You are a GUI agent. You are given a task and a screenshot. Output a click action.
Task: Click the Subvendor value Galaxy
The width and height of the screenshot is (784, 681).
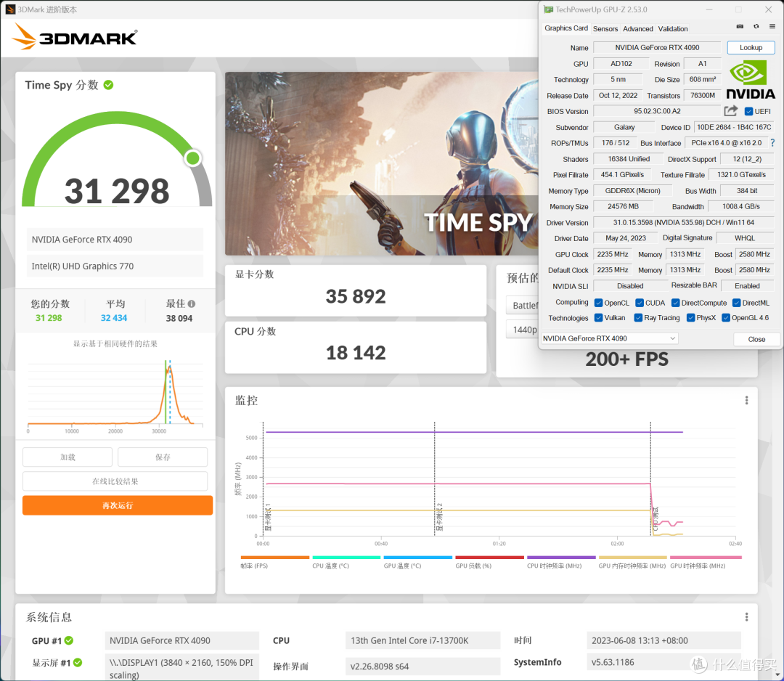tap(624, 128)
